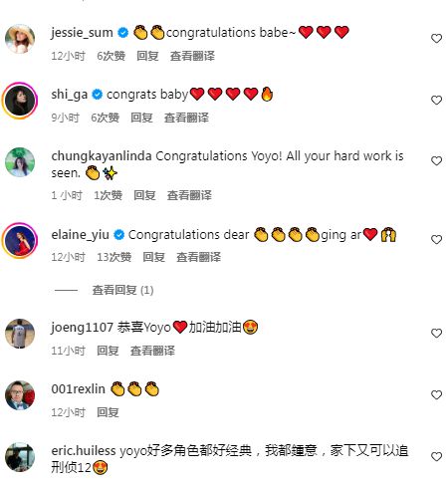Click verified badge next to jessie_sum
The height and width of the screenshot is (486, 448).
123,33
